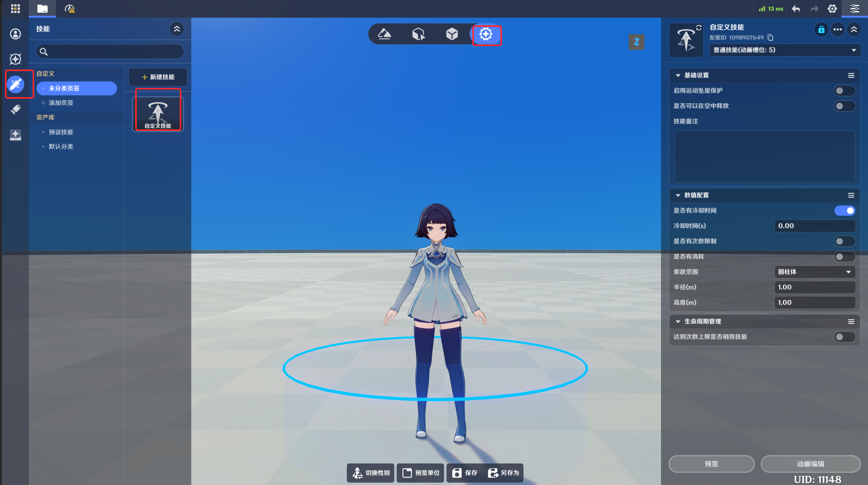Toggle 是否有次数限制 switch
This screenshot has height=485, width=868.
pyautogui.click(x=844, y=241)
